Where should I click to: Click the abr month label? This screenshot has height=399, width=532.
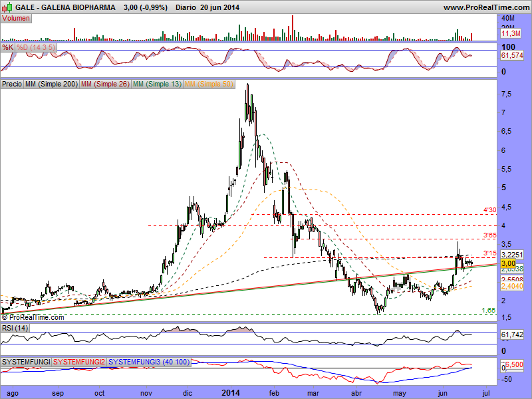(x=356, y=393)
